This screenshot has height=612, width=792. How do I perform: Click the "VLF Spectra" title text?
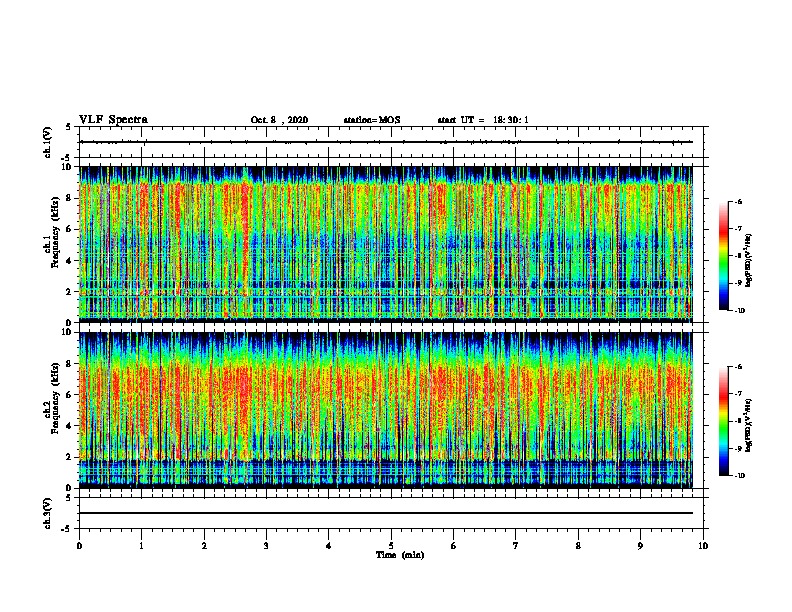coord(113,120)
